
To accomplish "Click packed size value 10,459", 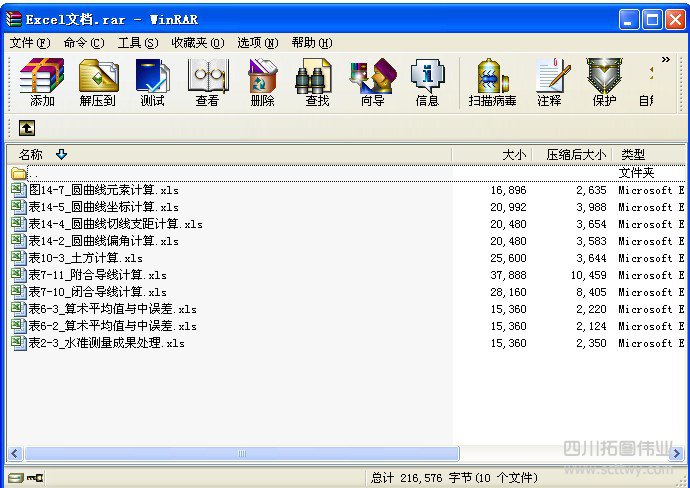I will click(588, 275).
